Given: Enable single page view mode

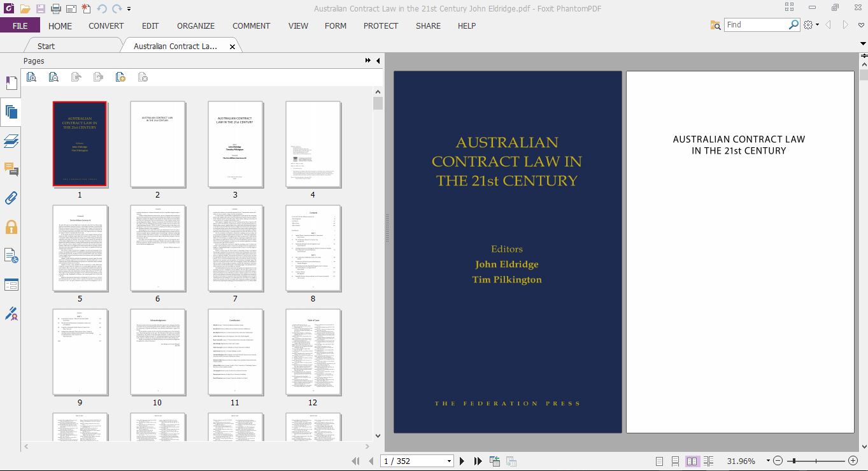Looking at the screenshot, I should 659,461.
